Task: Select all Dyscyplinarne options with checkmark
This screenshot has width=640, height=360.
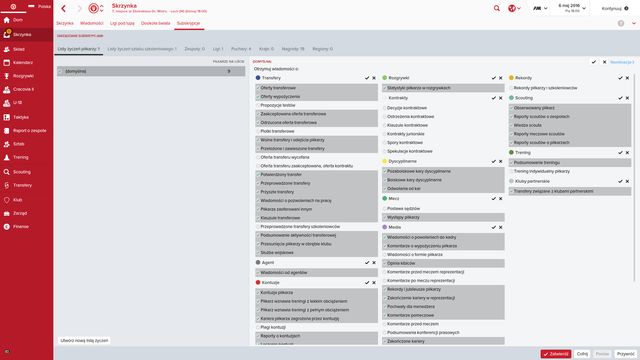Action: 494,162
